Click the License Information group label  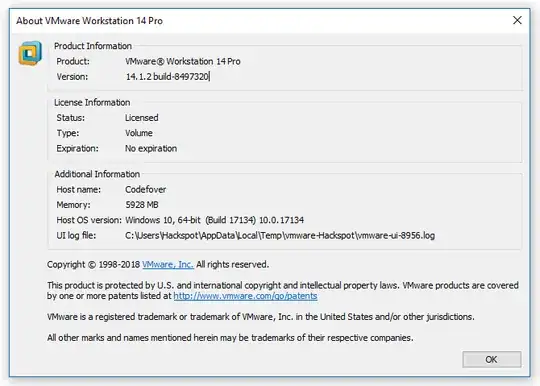coord(92,103)
